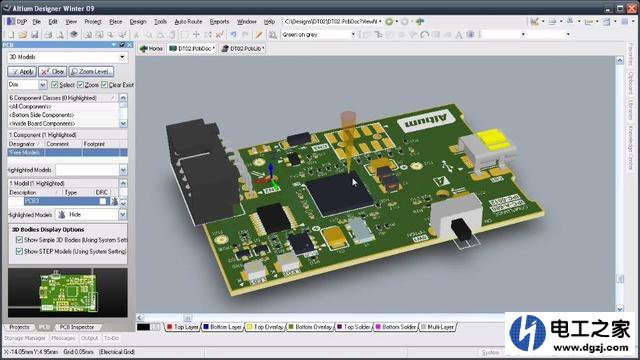The image size is (640, 360).
Task: Click the grey Forward navigation button
Action: click(404, 22)
